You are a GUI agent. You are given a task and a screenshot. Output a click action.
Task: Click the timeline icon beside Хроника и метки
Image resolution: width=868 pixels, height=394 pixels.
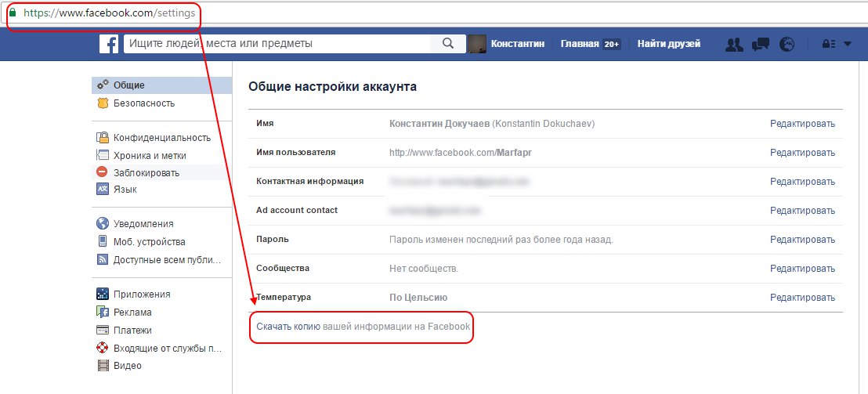point(103,155)
